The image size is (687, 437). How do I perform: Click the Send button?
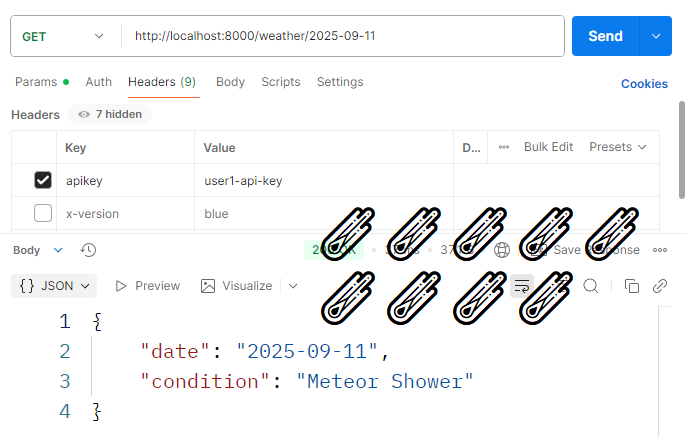coord(604,36)
